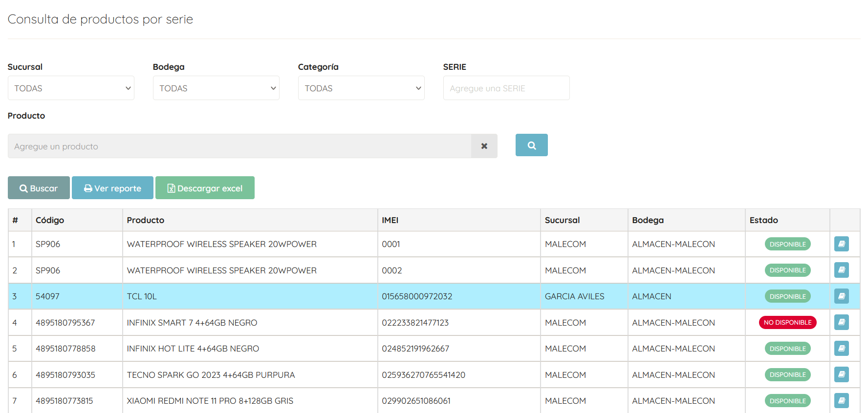The width and height of the screenshot is (868, 413).
Task: Click the blue magnifier product search icon button
Action: (x=531, y=145)
